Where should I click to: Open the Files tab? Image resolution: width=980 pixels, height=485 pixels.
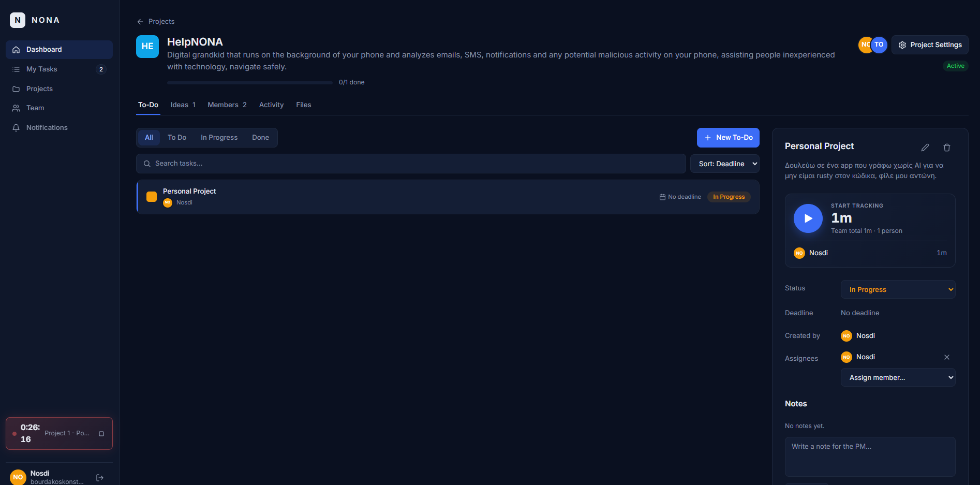click(x=304, y=105)
